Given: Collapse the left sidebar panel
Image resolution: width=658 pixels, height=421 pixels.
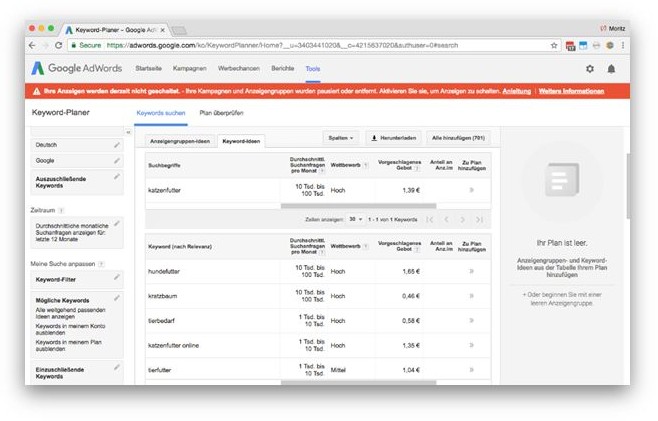Looking at the screenshot, I should tap(128, 132).
